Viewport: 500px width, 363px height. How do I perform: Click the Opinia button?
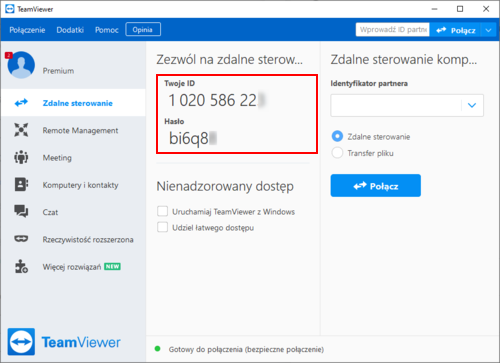(143, 29)
